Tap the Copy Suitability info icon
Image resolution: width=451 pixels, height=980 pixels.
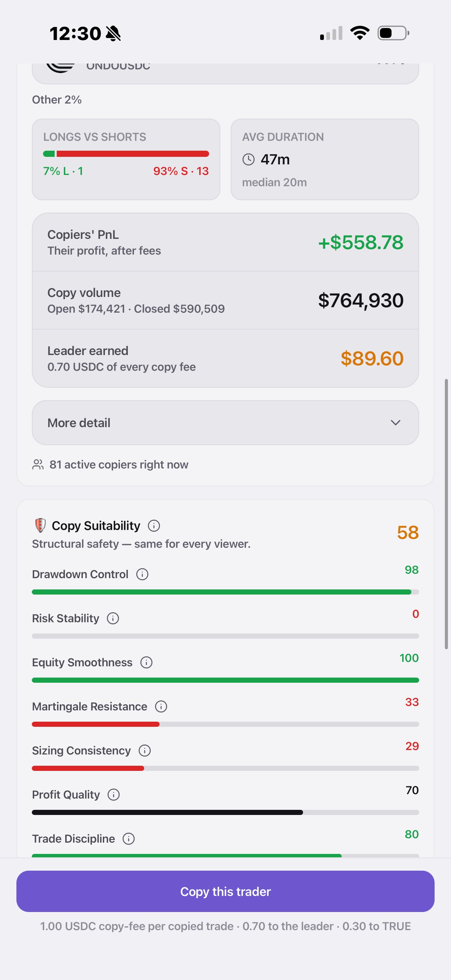[154, 526]
